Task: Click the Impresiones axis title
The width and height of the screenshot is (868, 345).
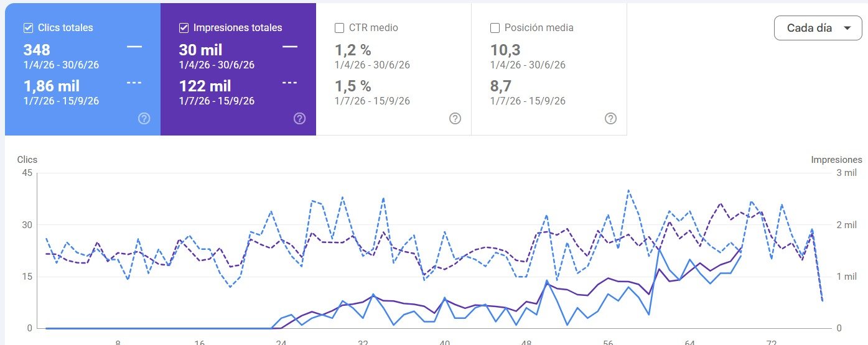Action: [836, 160]
